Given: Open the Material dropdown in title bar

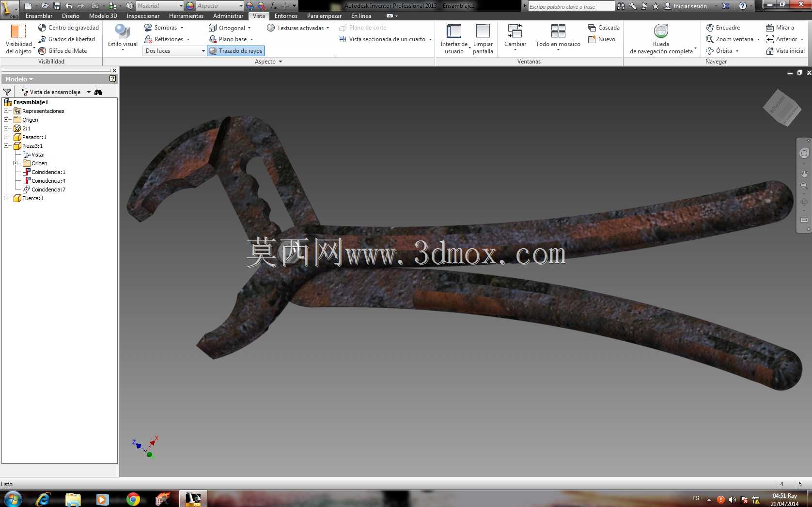Looking at the screenshot, I should coord(159,6).
